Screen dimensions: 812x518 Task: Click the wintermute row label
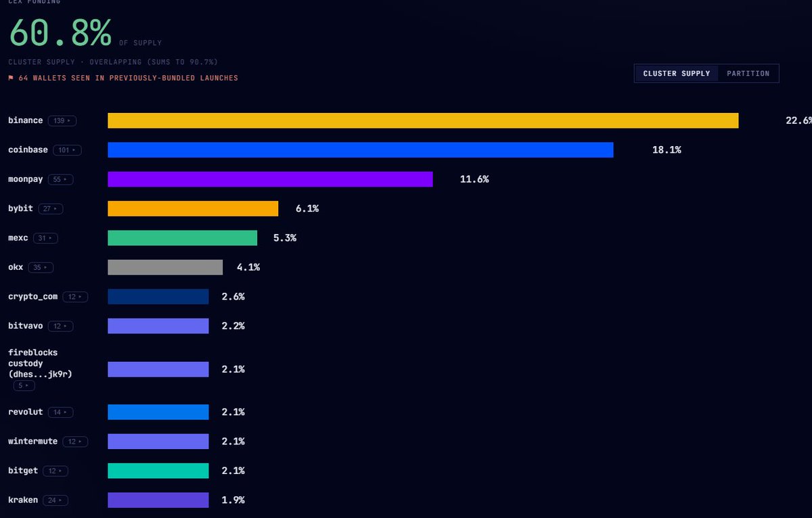[x=33, y=442]
